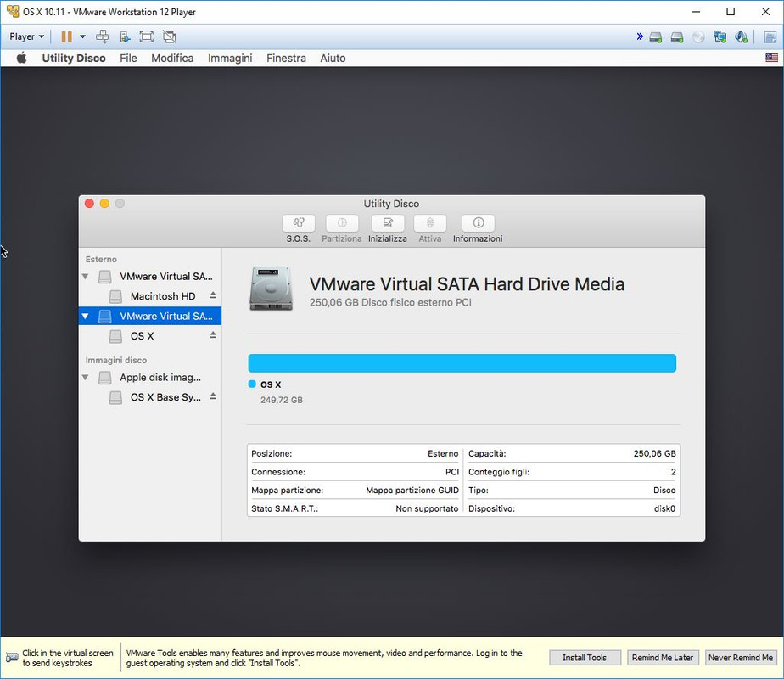Image resolution: width=784 pixels, height=679 pixels.
Task: Click the large hard drive icon
Action: 271,289
